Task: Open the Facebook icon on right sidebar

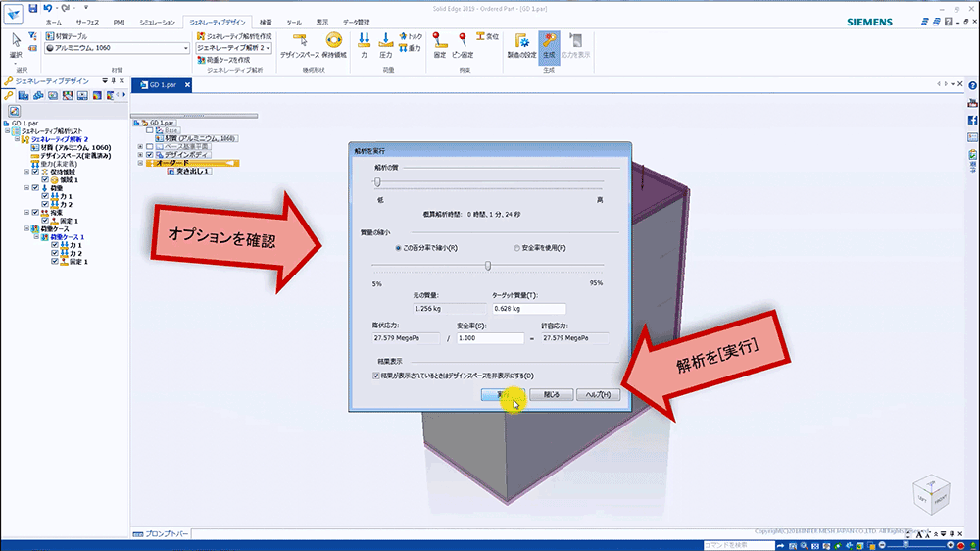Action: pyautogui.click(x=972, y=120)
